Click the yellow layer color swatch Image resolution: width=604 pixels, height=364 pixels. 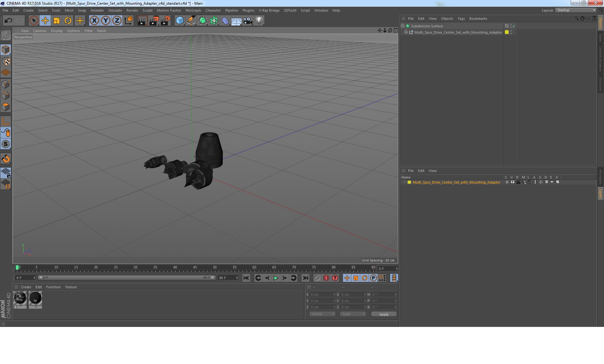click(409, 182)
